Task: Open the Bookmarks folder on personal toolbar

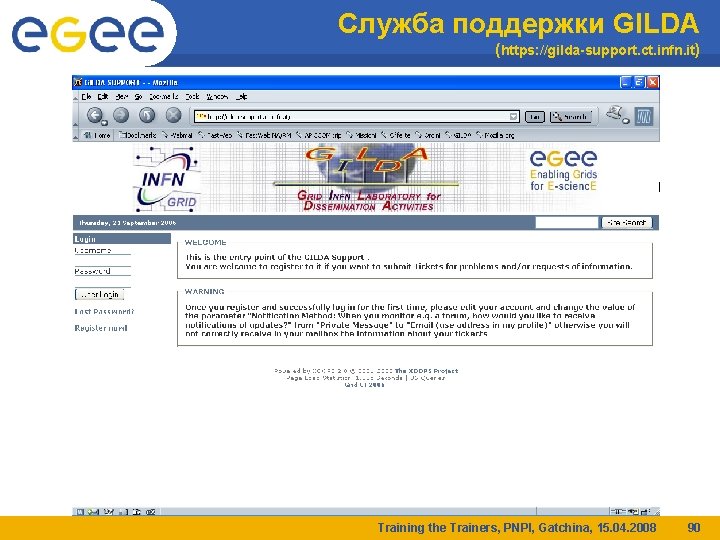Action: [138, 135]
